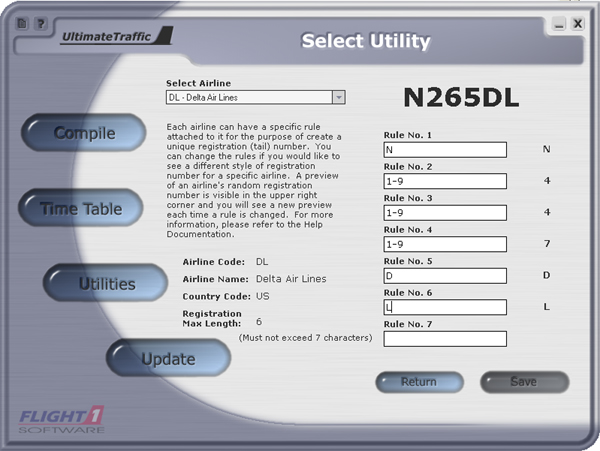
Task: Click the Select Airline label
Action: pos(199,83)
